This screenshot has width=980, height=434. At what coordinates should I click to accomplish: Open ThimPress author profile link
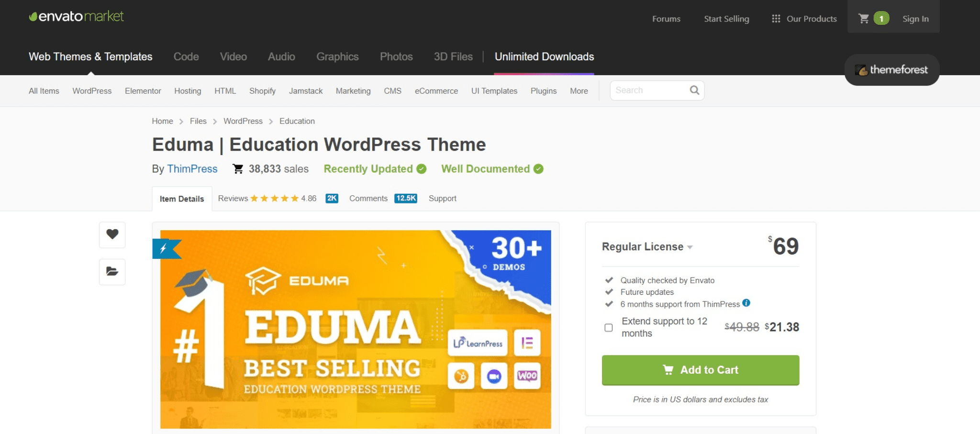(x=192, y=169)
